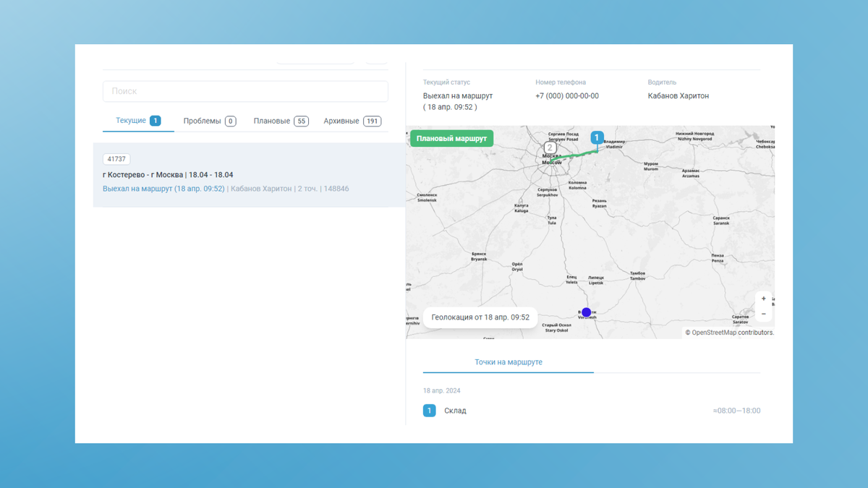Click the Архивные count badge 191
This screenshot has width=868, height=488.
coord(373,121)
